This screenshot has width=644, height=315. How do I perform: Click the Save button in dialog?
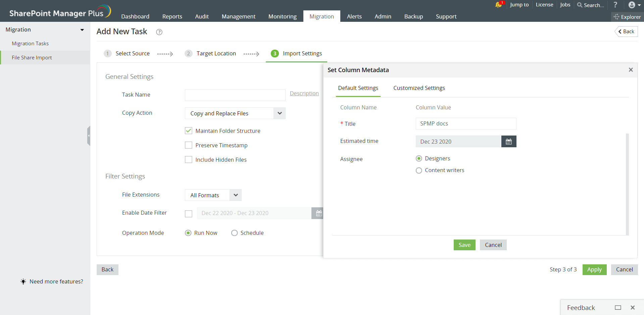(x=464, y=245)
